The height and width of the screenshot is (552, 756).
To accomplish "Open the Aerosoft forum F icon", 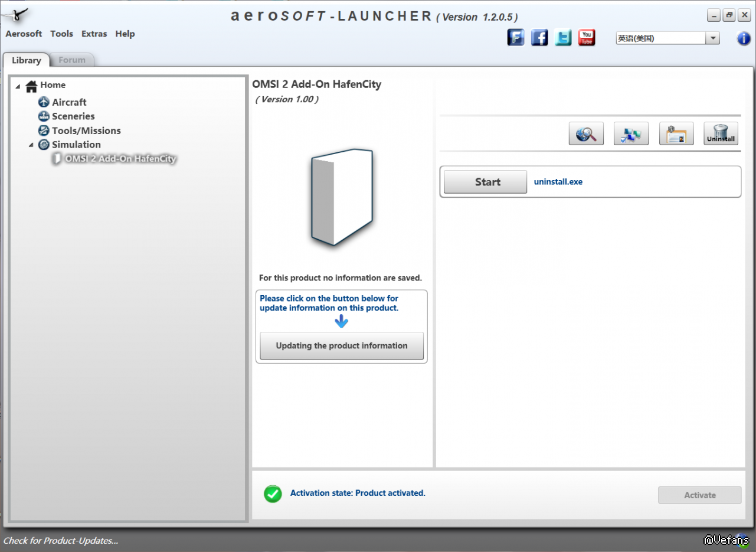I will [516, 38].
